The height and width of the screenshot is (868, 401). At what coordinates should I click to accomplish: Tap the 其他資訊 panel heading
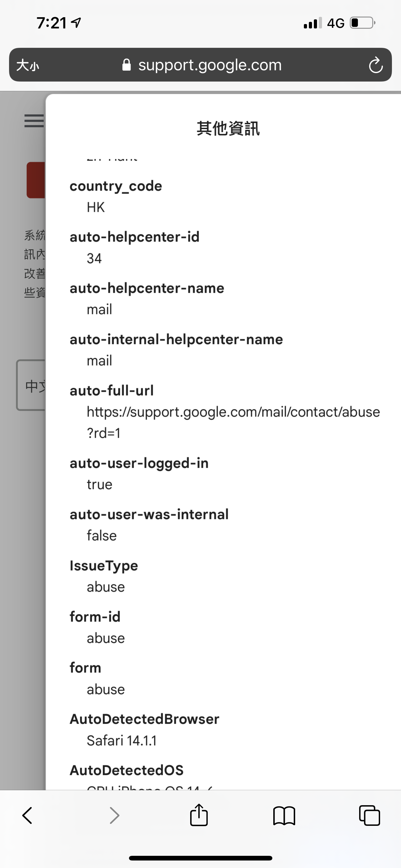click(228, 129)
